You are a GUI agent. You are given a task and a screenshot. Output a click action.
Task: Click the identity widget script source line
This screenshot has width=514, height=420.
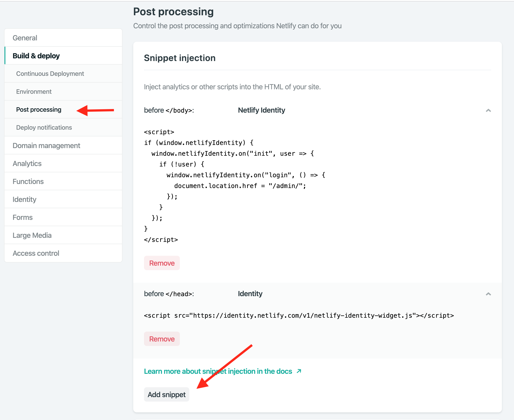(x=299, y=315)
